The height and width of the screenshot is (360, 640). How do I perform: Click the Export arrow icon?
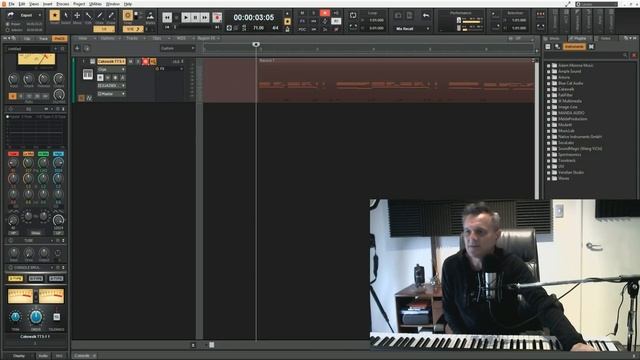click(x=11, y=15)
